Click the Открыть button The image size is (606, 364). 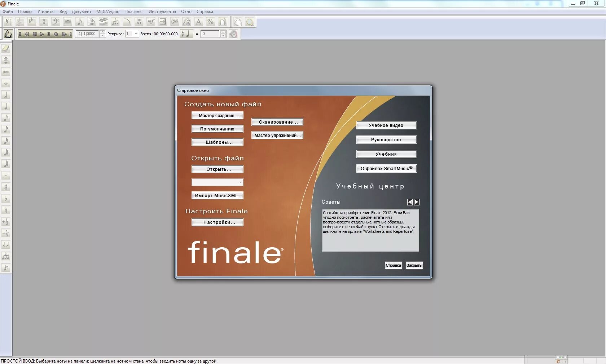218,169
